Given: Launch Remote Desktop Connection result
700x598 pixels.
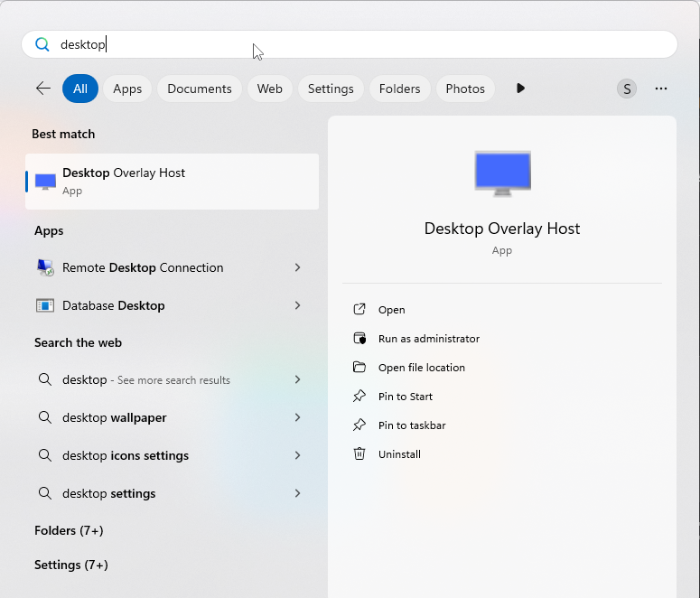Looking at the screenshot, I should (x=172, y=267).
